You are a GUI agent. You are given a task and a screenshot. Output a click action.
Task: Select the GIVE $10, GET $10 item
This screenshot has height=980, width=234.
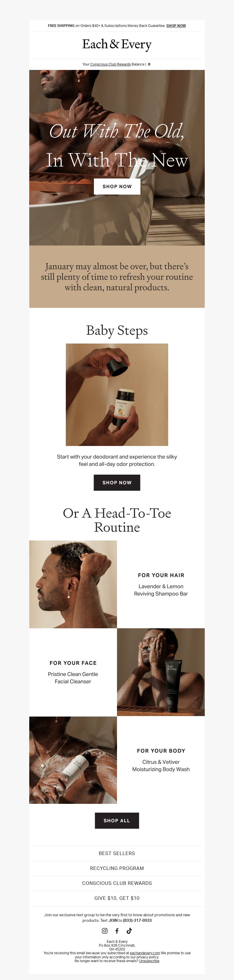click(x=117, y=898)
